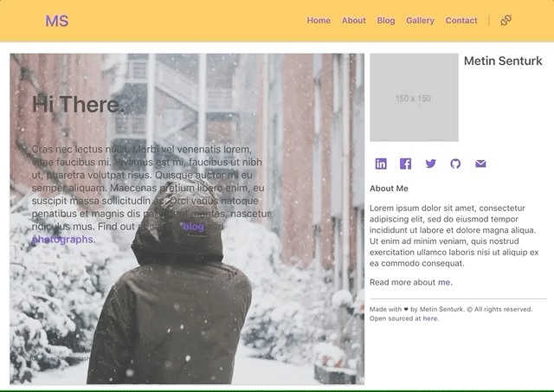Follow the purple 'blog' link in hero text

click(193, 227)
